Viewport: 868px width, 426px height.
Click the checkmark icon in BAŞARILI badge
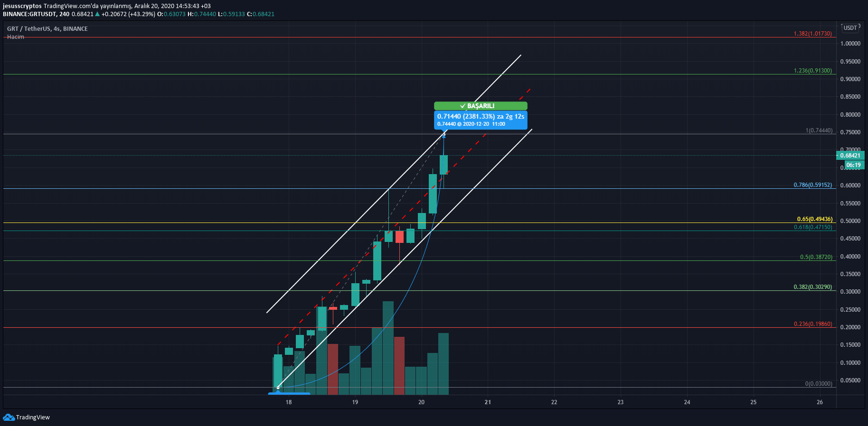(462, 106)
